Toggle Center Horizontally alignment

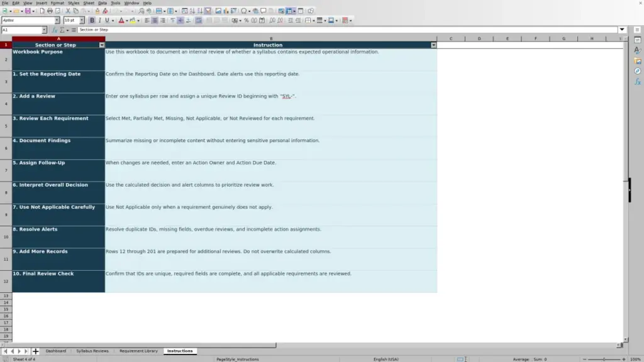tap(155, 20)
